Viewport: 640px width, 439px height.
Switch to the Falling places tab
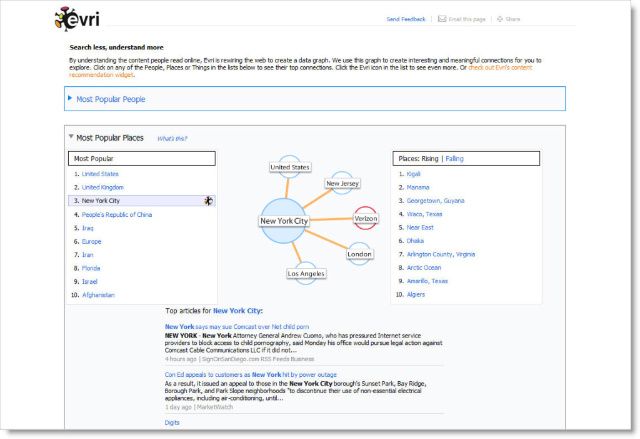[x=454, y=159]
